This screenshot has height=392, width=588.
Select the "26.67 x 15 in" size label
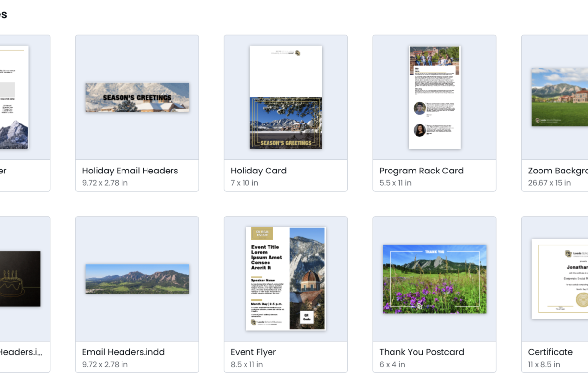tap(549, 183)
